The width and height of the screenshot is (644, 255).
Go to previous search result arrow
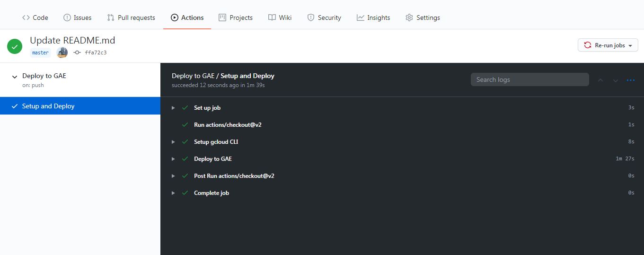coord(600,80)
